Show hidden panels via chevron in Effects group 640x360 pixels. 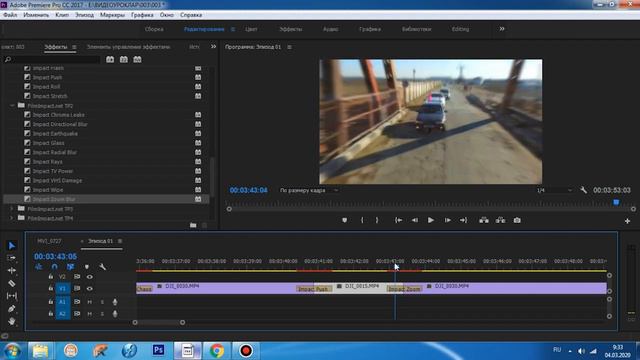point(213,47)
